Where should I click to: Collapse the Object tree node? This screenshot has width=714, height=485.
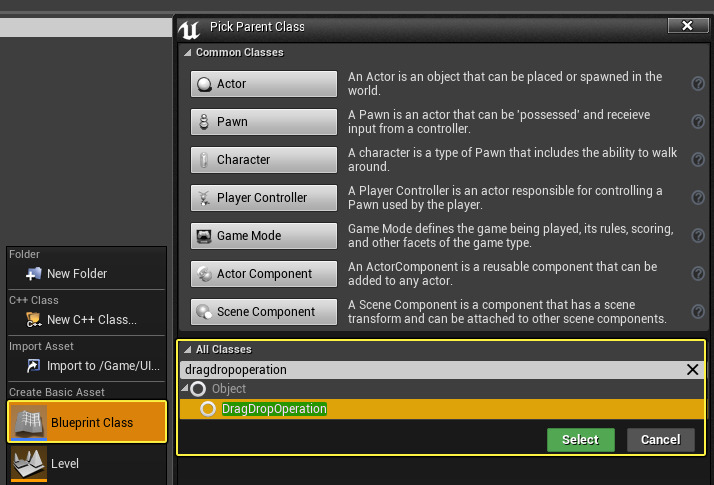click(187, 389)
